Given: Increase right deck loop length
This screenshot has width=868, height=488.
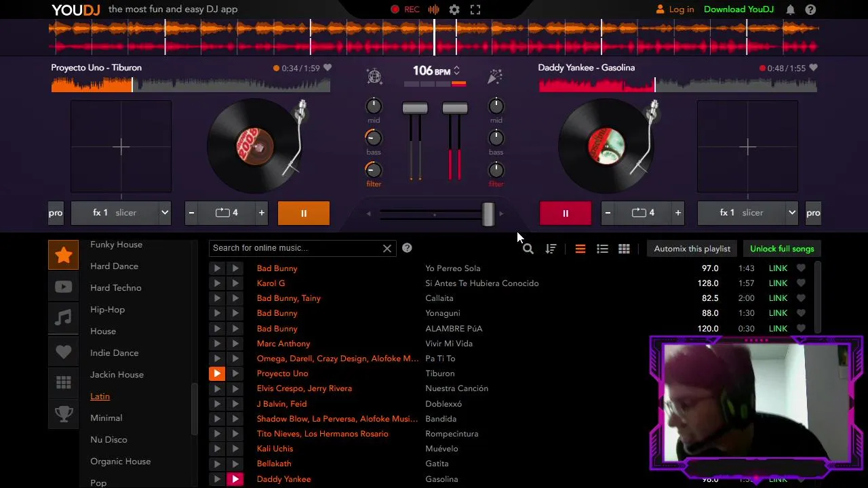Looking at the screenshot, I should tap(678, 213).
